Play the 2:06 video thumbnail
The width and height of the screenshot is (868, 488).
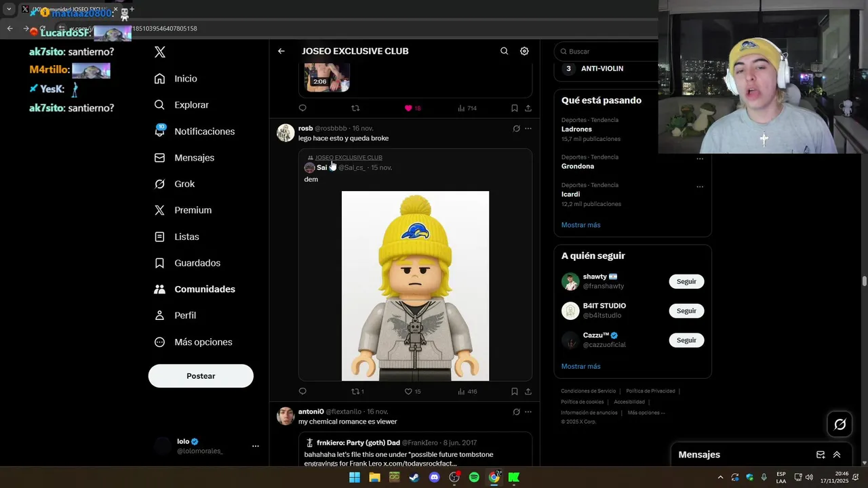coord(327,77)
